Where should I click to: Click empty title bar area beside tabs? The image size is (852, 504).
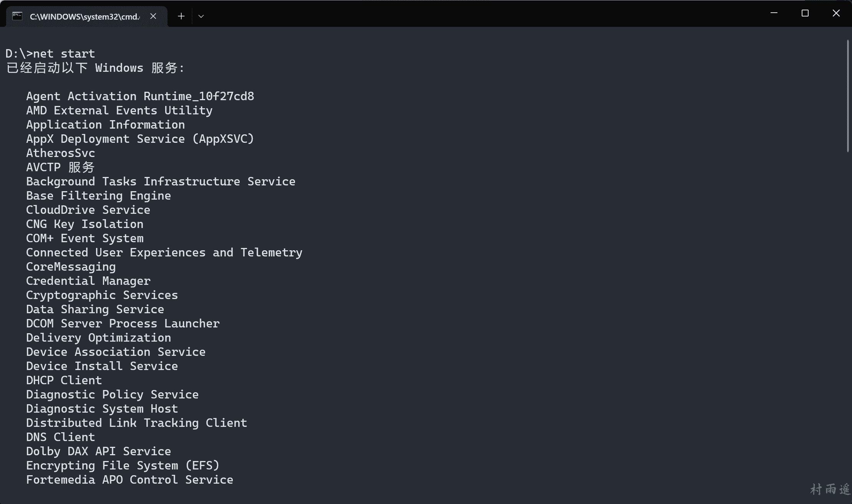pos(461,14)
